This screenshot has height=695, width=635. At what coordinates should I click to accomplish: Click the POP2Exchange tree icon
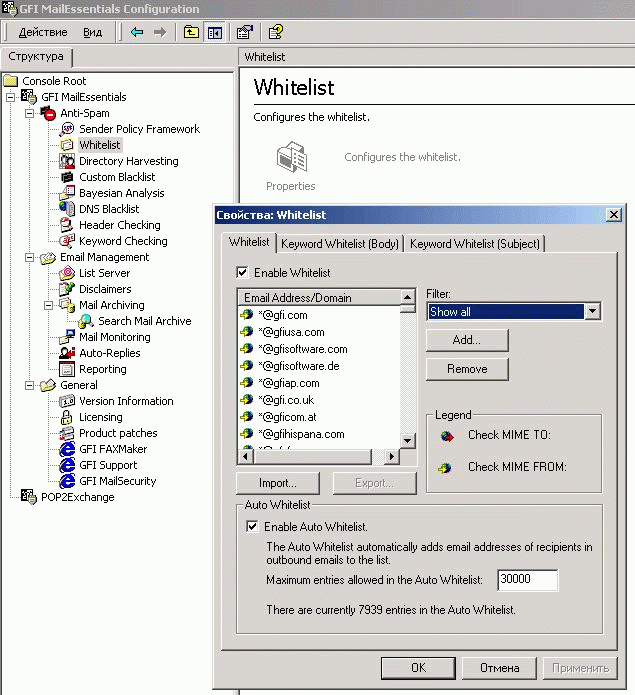pos(29,497)
